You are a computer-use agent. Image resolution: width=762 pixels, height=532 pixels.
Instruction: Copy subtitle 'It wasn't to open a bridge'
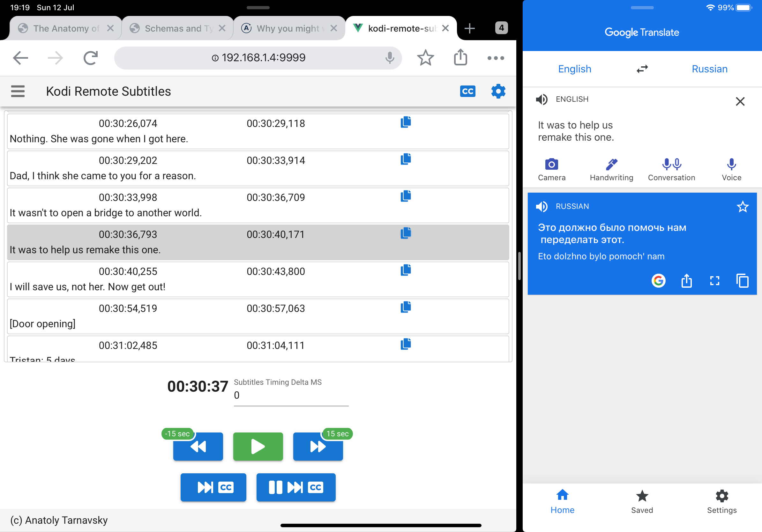click(x=406, y=196)
